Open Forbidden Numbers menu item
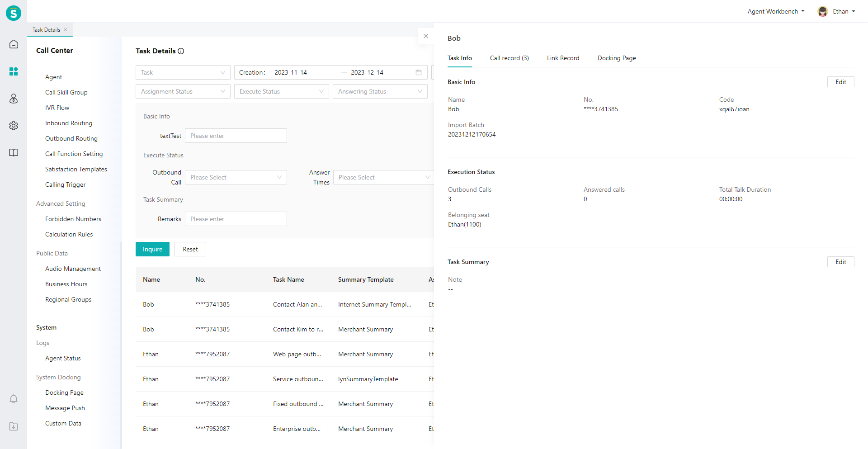 pyautogui.click(x=73, y=219)
